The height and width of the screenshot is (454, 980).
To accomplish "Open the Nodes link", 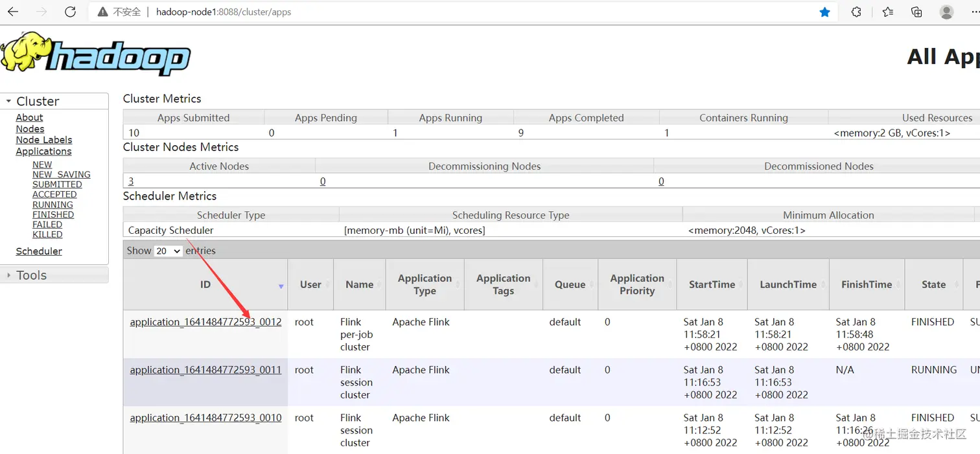I will pyautogui.click(x=30, y=129).
